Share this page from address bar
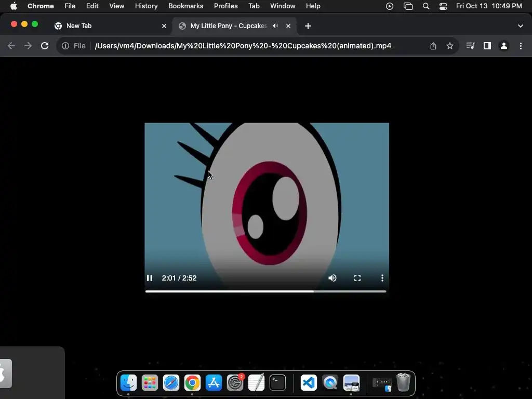This screenshot has height=399, width=532. click(x=433, y=46)
